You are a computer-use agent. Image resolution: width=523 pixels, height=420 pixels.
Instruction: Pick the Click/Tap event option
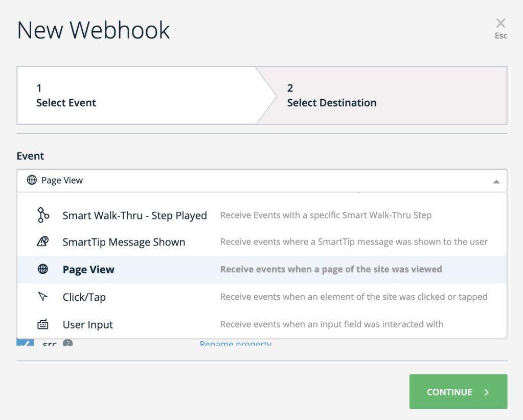pyautogui.click(x=84, y=297)
